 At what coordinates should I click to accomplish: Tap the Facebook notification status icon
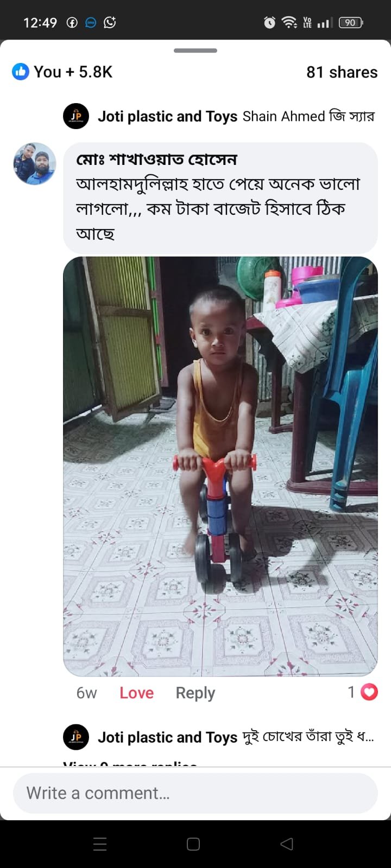[72, 22]
